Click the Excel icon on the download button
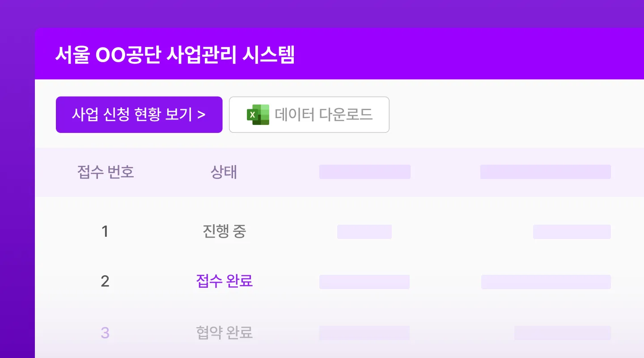 (258, 115)
